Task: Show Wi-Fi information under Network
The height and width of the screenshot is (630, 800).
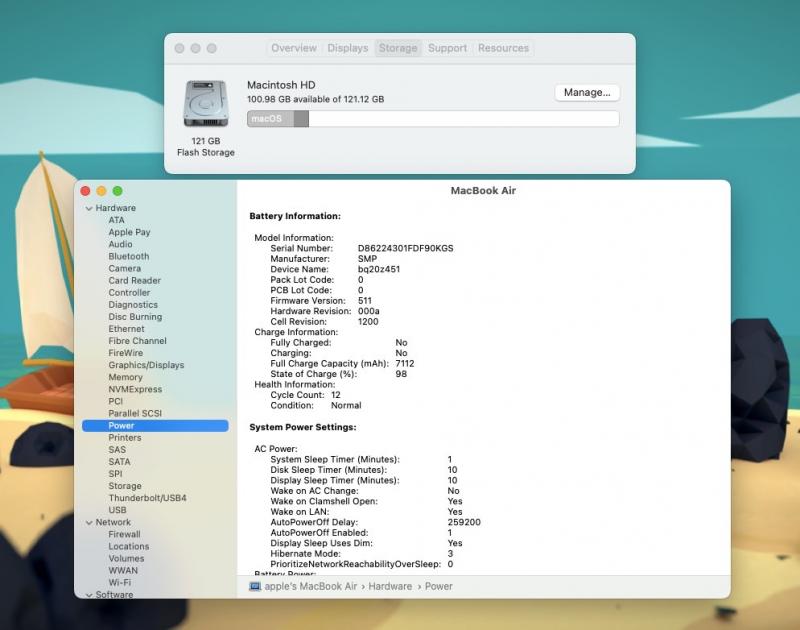Action: (x=120, y=582)
